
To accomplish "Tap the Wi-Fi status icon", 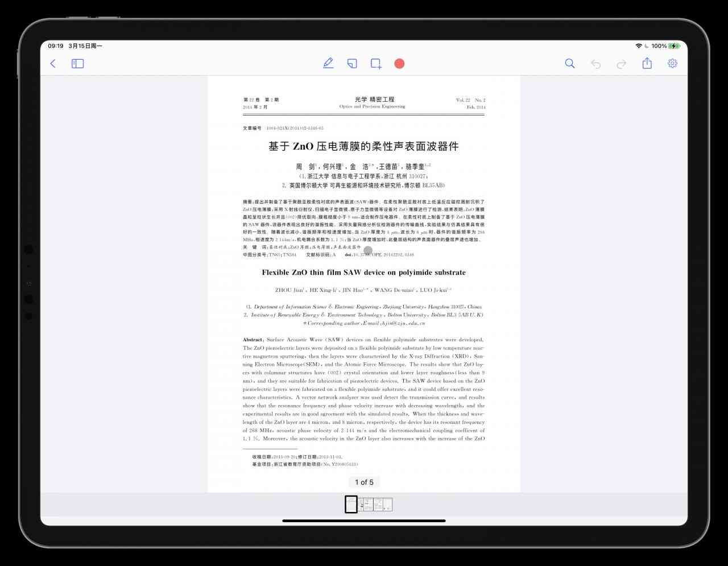I will point(639,46).
